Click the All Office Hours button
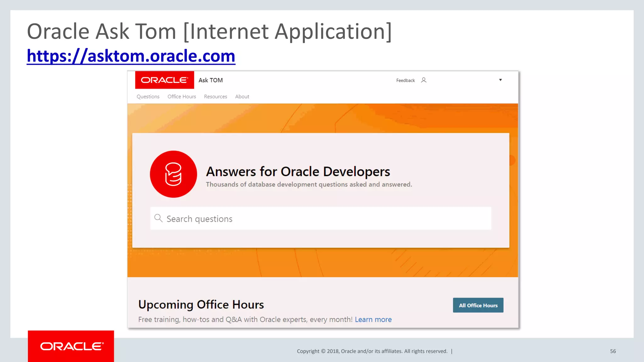644x362 pixels. point(478,305)
